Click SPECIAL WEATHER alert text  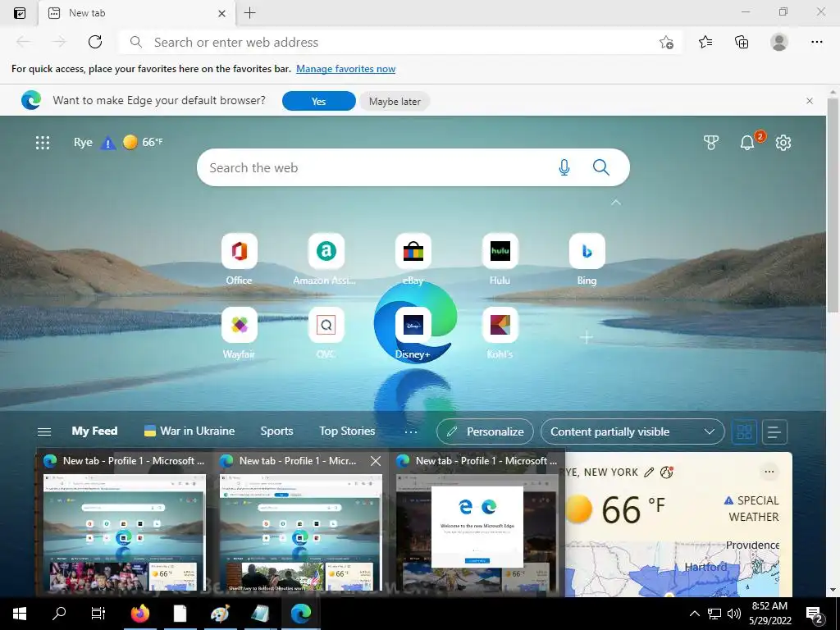[x=753, y=509]
